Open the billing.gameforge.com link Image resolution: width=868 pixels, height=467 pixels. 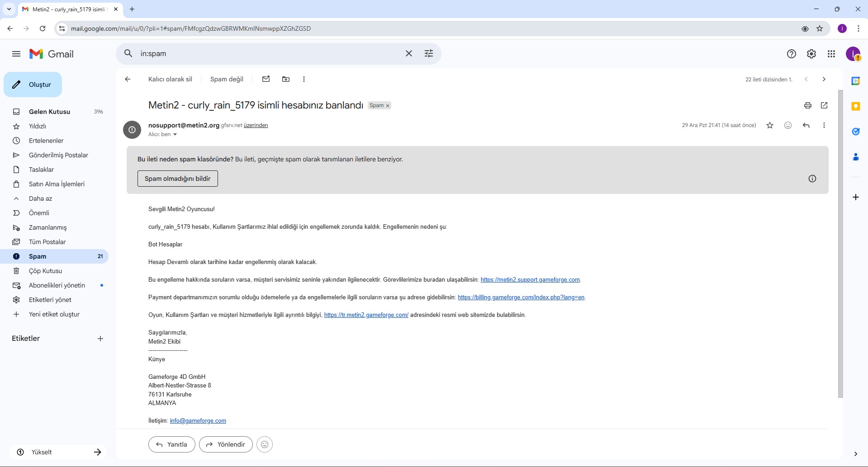point(521,297)
